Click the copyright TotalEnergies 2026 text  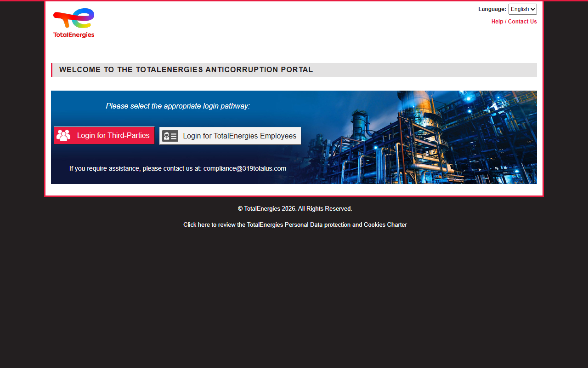[x=295, y=209]
